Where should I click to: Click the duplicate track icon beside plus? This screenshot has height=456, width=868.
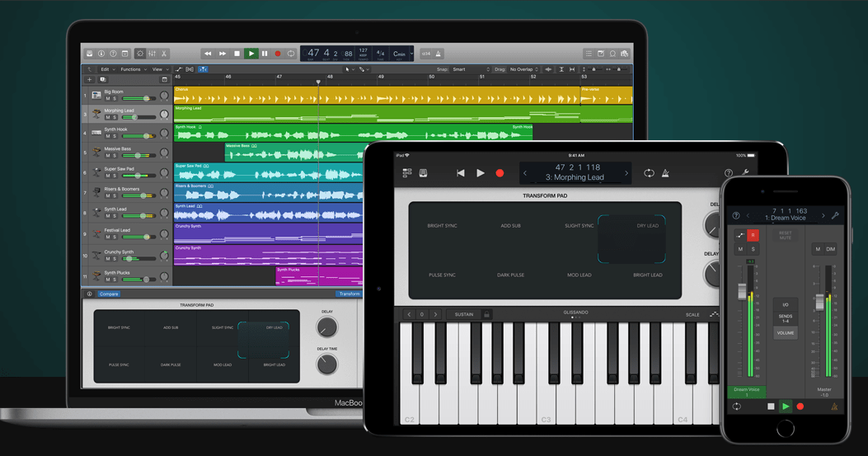pyautogui.click(x=102, y=80)
